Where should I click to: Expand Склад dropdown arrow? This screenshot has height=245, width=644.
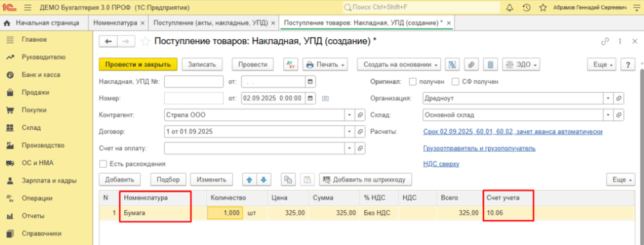pyautogui.click(x=609, y=115)
